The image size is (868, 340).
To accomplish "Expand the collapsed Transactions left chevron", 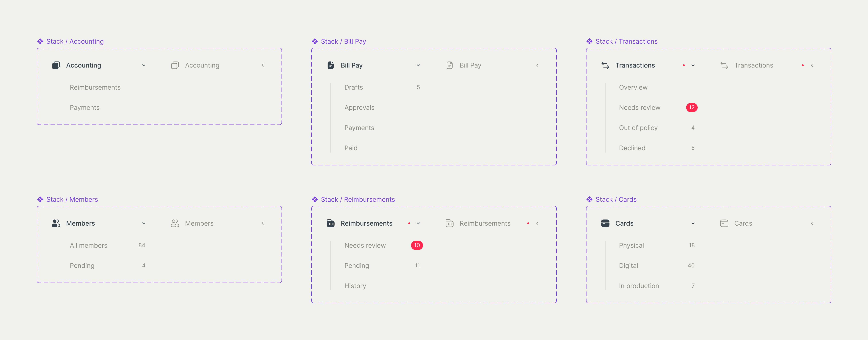I will click(812, 65).
